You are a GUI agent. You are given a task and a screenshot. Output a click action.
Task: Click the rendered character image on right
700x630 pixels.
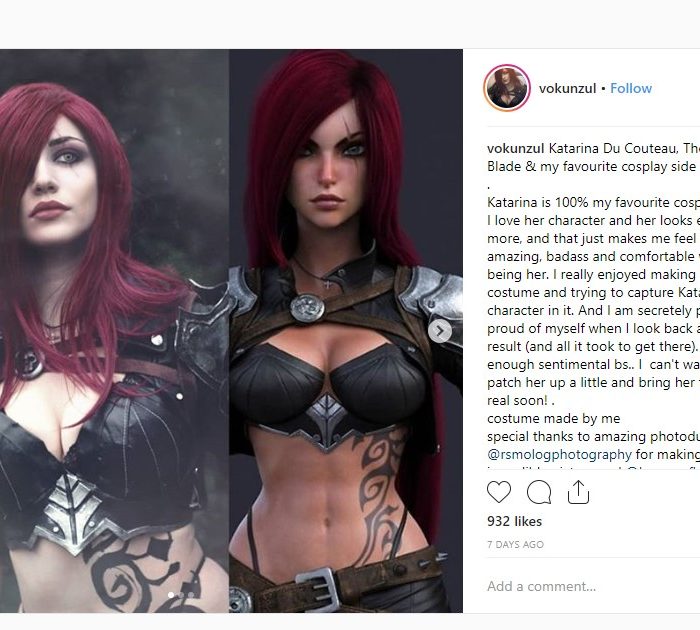tap(346, 330)
